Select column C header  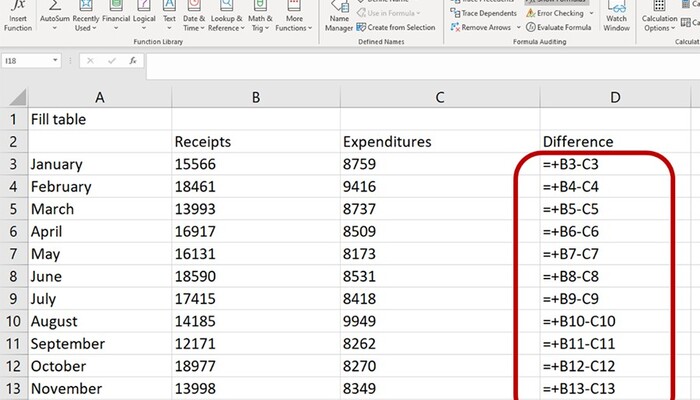point(440,97)
